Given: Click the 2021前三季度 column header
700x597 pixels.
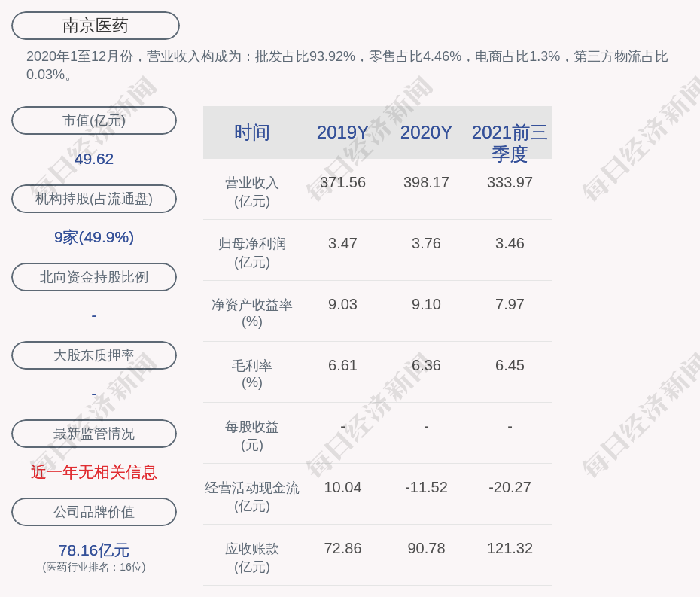Looking at the screenshot, I should click(x=510, y=143).
